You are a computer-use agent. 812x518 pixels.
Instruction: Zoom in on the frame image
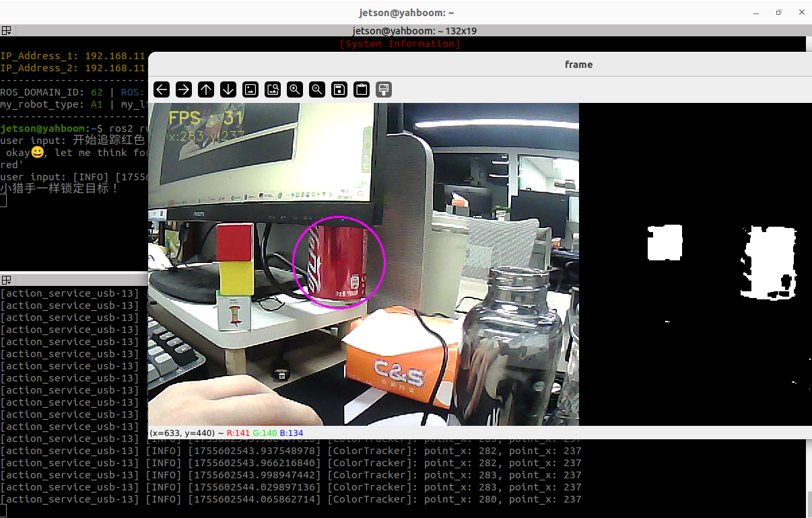(295, 89)
